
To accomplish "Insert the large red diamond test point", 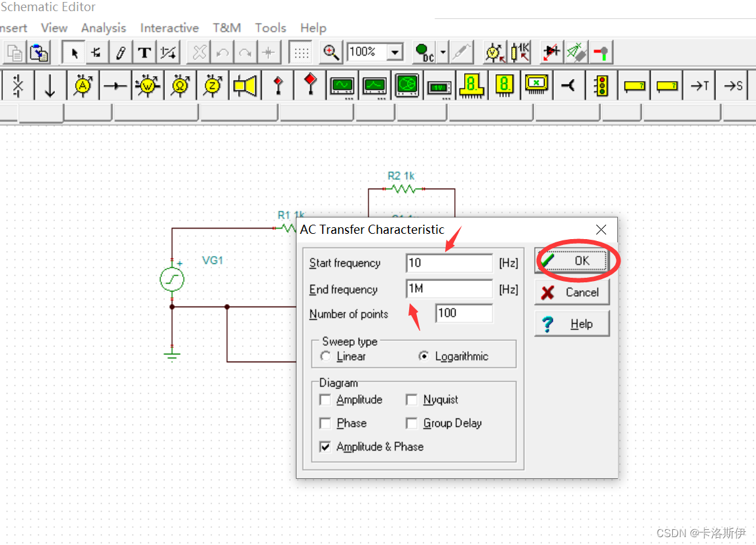I will tap(310, 86).
